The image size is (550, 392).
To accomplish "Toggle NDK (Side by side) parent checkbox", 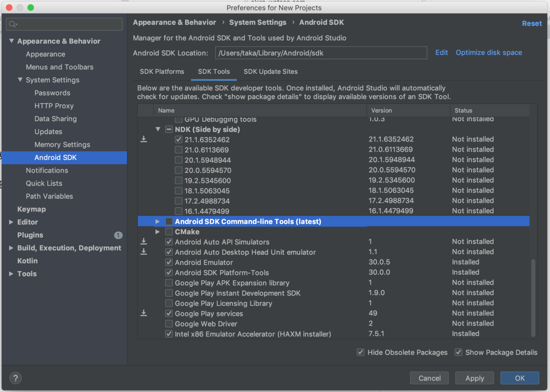I will click(169, 129).
